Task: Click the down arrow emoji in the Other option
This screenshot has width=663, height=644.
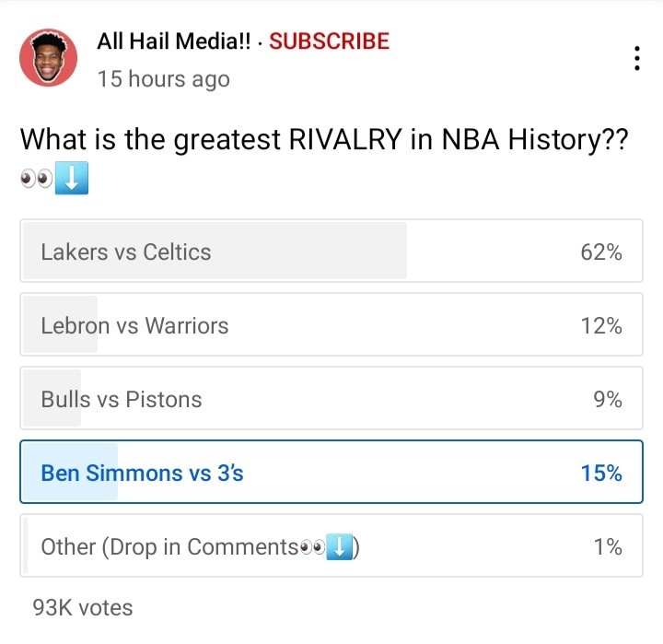Action: (x=342, y=547)
